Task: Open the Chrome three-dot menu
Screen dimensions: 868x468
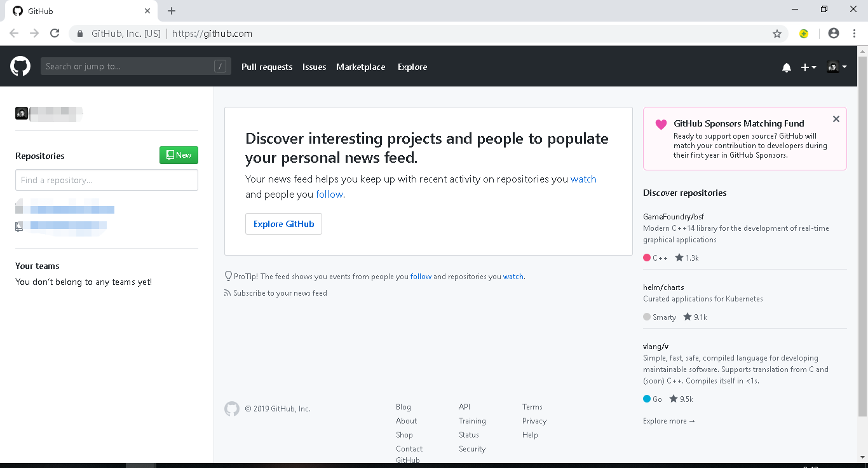Action: (854, 34)
